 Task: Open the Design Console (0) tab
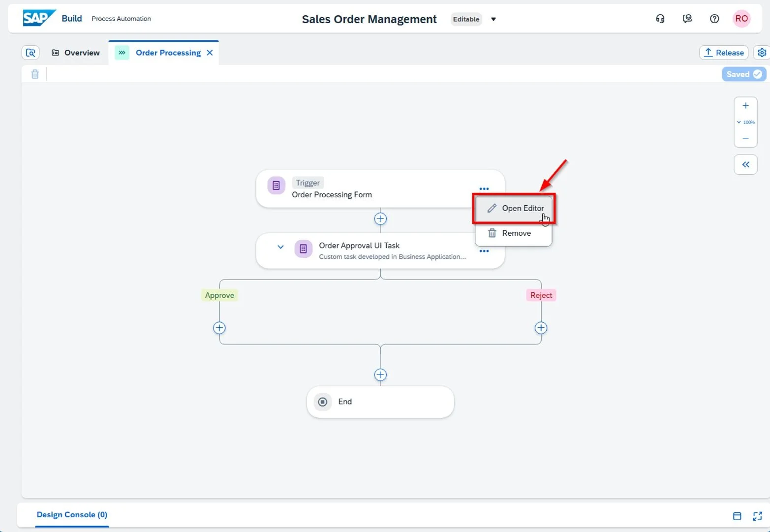pos(72,515)
